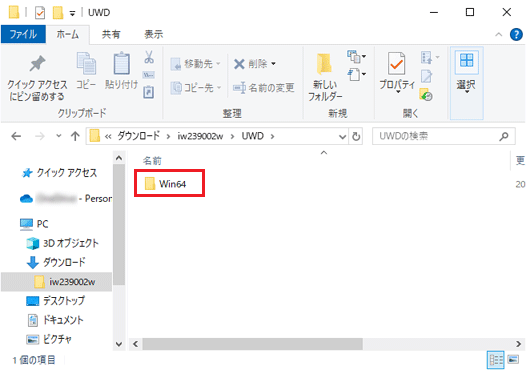Open Properties (プロパティ) button
The image size is (526, 370).
(x=397, y=73)
